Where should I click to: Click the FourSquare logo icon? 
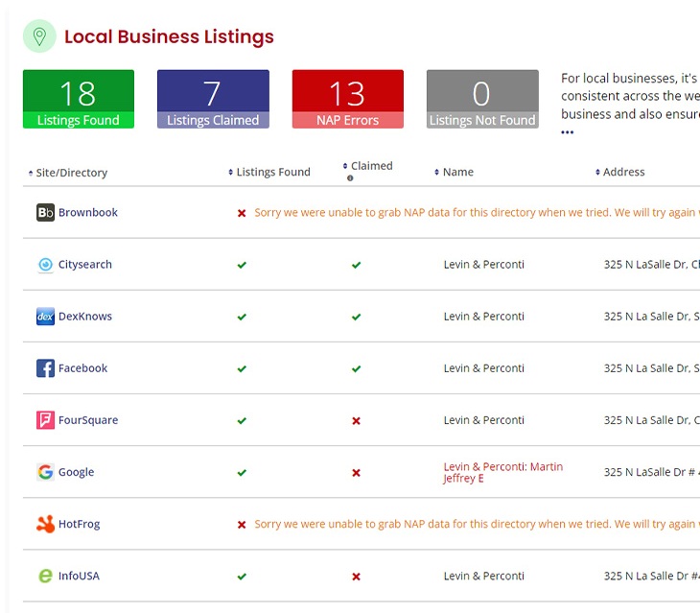(45, 420)
